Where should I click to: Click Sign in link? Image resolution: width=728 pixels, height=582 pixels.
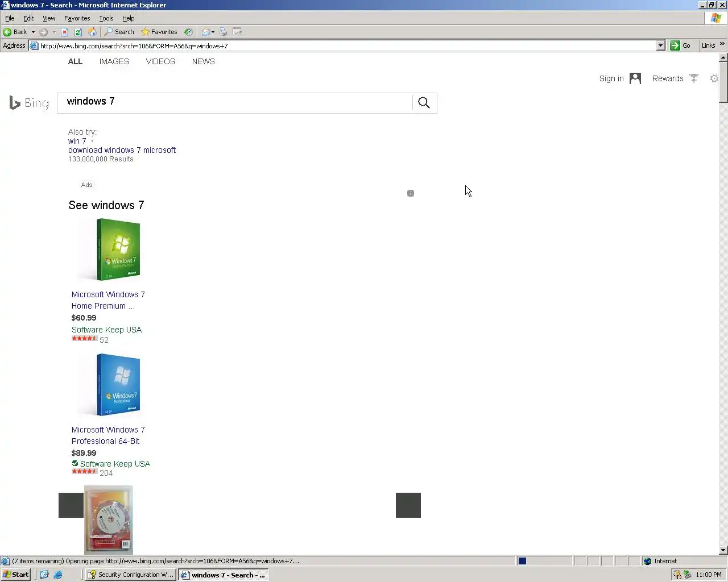tap(611, 78)
